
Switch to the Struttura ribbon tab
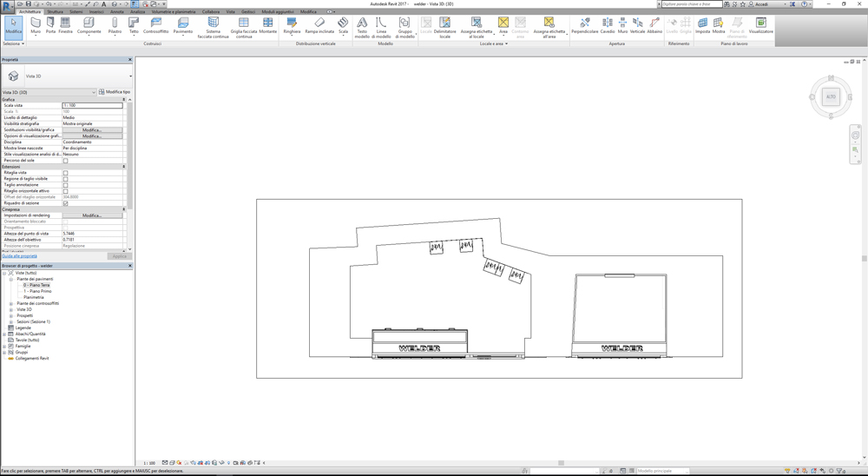56,12
